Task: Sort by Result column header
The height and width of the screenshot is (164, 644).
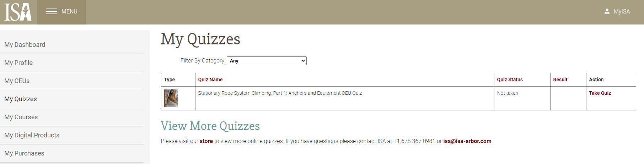Action: click(x=560, y=80)
